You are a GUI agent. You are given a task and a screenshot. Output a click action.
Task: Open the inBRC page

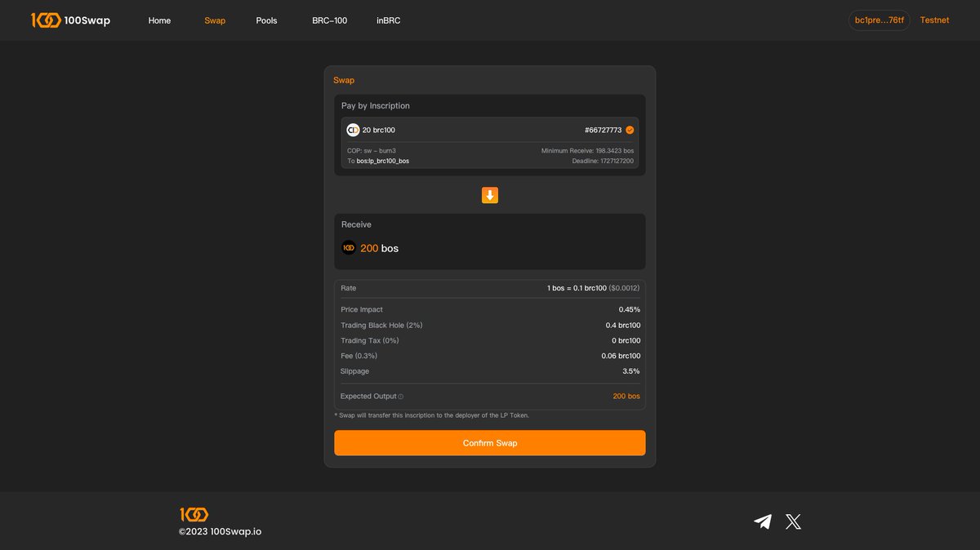point(389,20)
